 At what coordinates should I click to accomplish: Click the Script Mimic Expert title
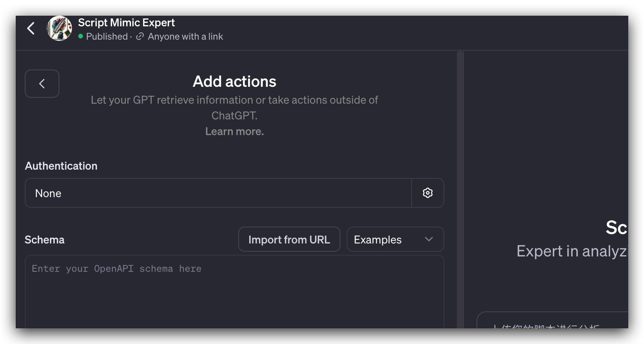126,23
